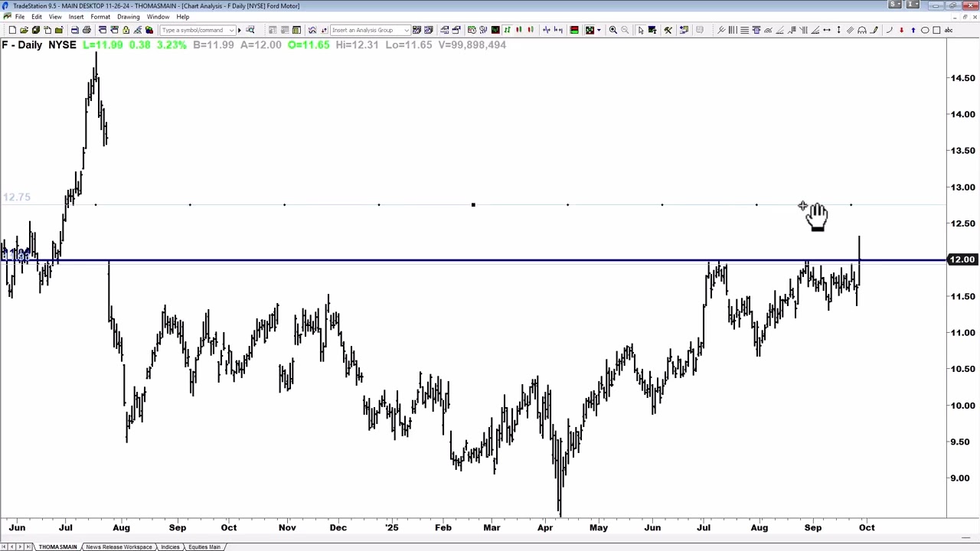The image size is (980, 551).
Task: Select the red down arrow tool
Action: point(901,30)
